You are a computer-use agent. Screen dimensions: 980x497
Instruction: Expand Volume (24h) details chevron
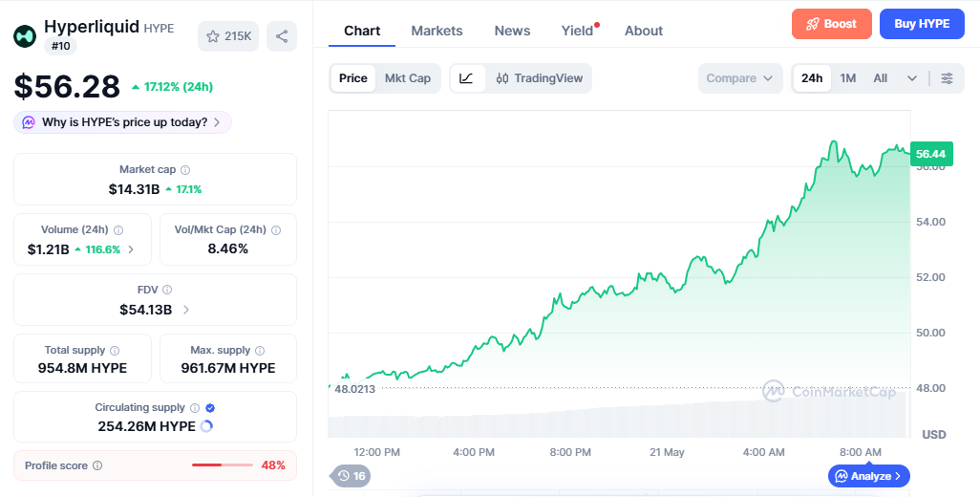131,249
